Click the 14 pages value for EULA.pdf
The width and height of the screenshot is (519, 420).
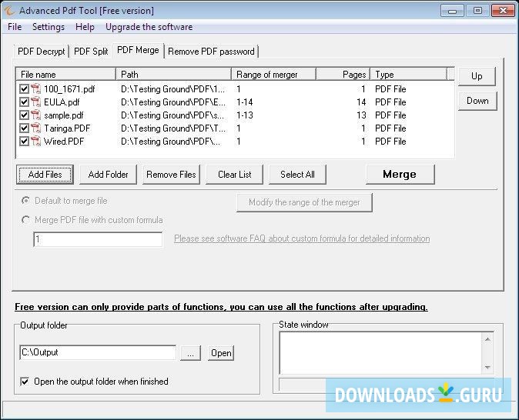tap(361, 102)
